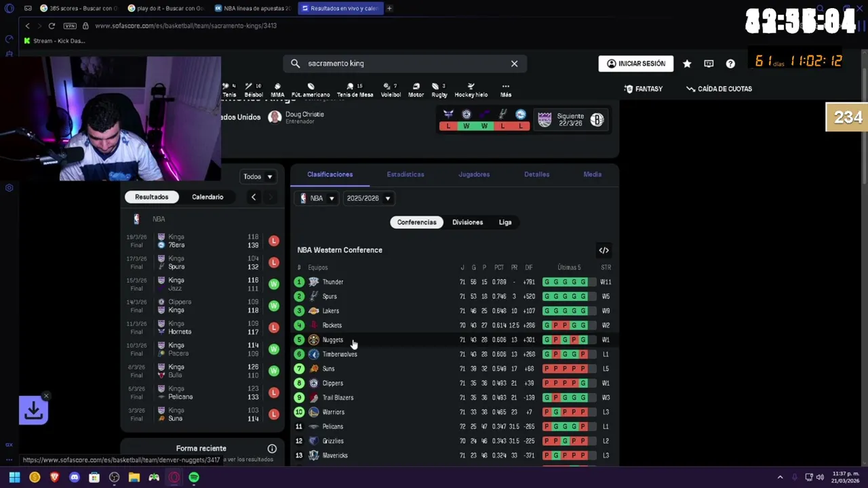Open Clippers vs Kings 14/3/26 result

(x=203, y=306)
